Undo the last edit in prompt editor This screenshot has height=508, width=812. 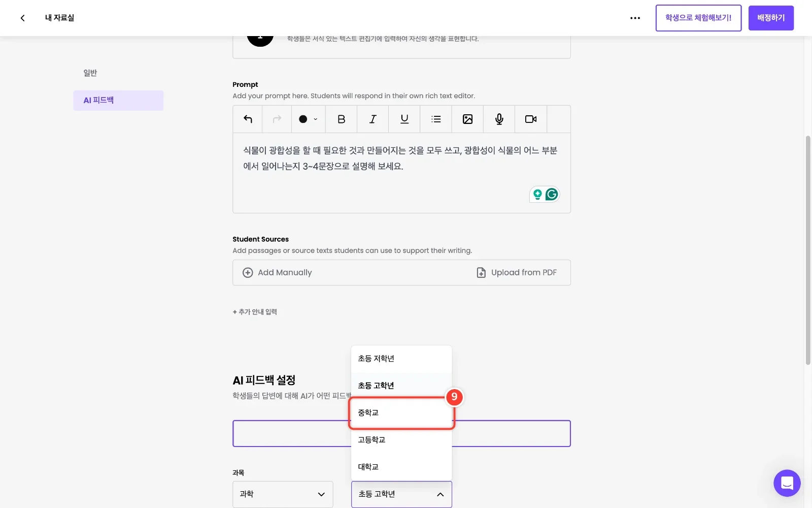point(248,119)
